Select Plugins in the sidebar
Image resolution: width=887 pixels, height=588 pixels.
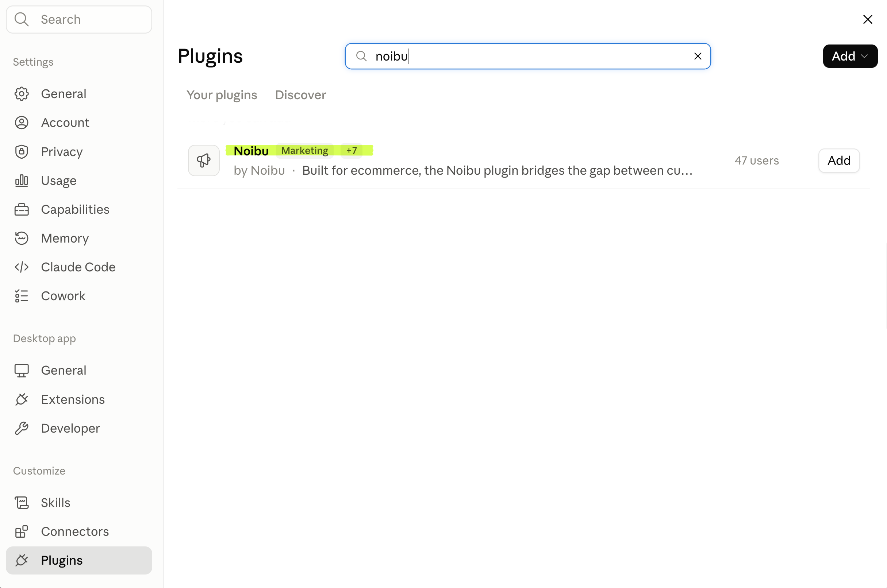(x=79, y=560)
